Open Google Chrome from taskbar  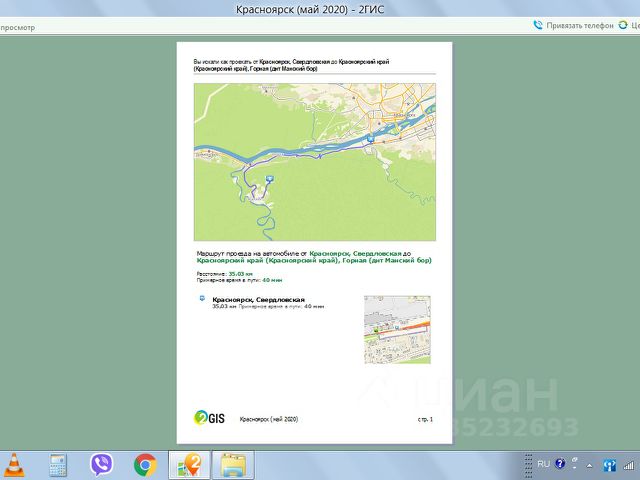click(x=146, y=464)
